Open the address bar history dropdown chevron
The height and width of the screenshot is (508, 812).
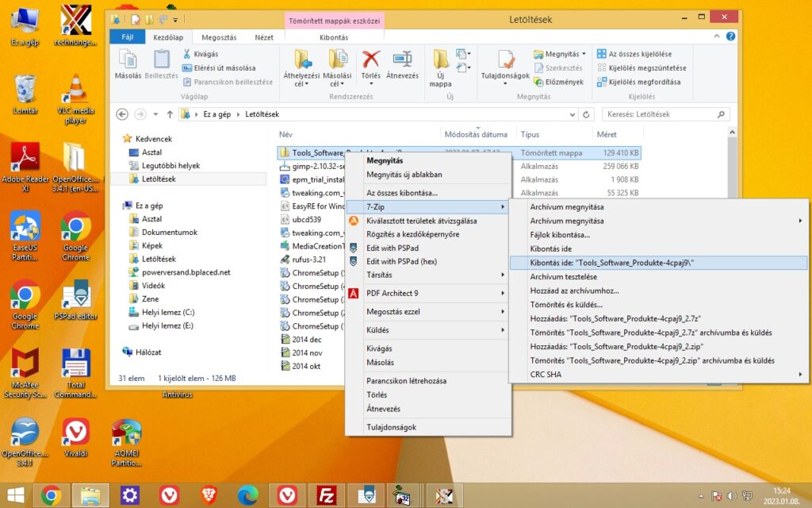573,114
